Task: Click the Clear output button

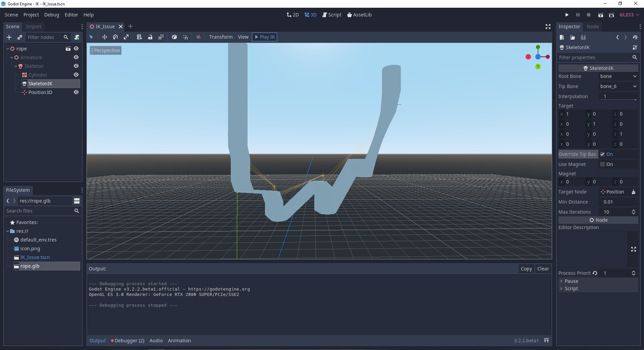Action: pos(543,269)
